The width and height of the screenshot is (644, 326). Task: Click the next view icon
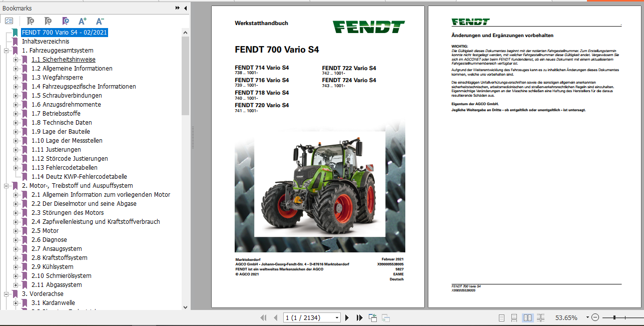click(x=386, y=317)
